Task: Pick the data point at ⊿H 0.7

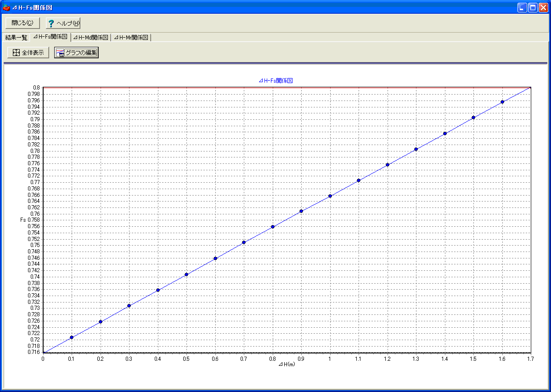Action: [x=244, y=242]
